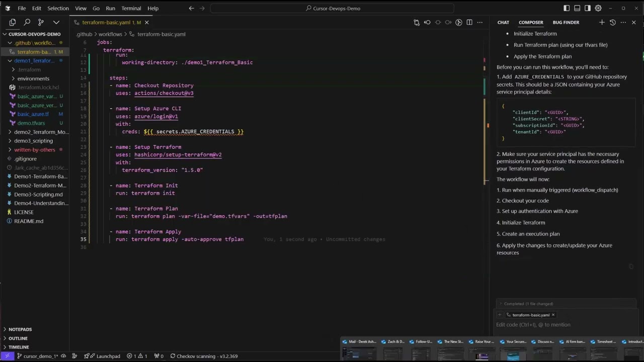
Task: Open the Source Control view icon
Action: [41, 22]
